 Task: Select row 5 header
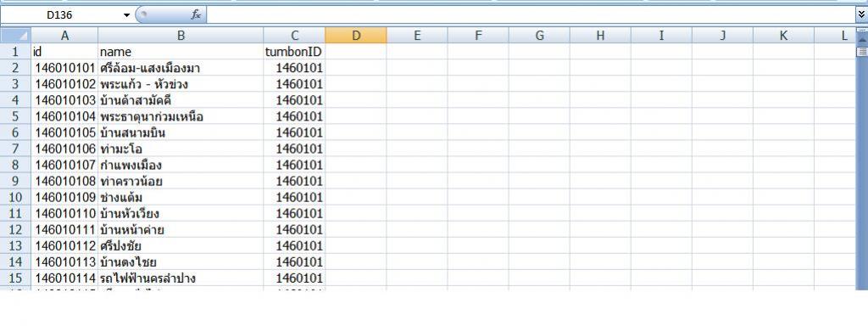pyautogui.click(x=15, y=116)
